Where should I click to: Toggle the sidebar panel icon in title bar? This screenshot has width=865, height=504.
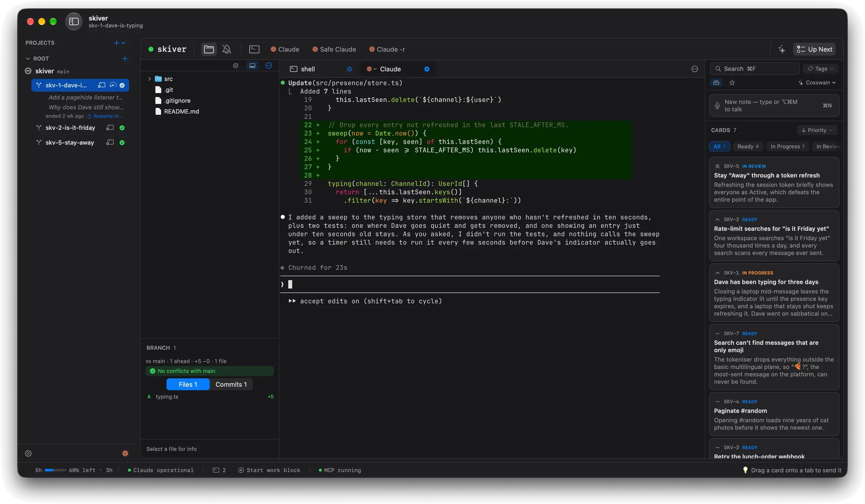tap(74, 22)
